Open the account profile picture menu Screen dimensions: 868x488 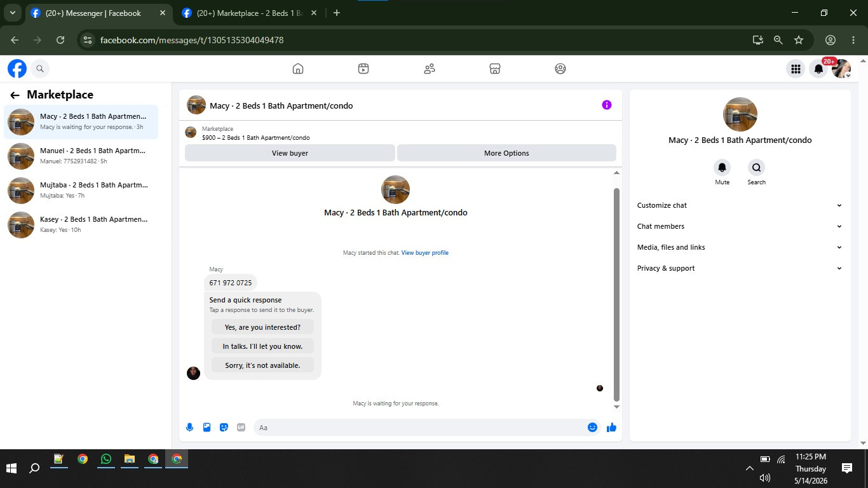[841, 69]
